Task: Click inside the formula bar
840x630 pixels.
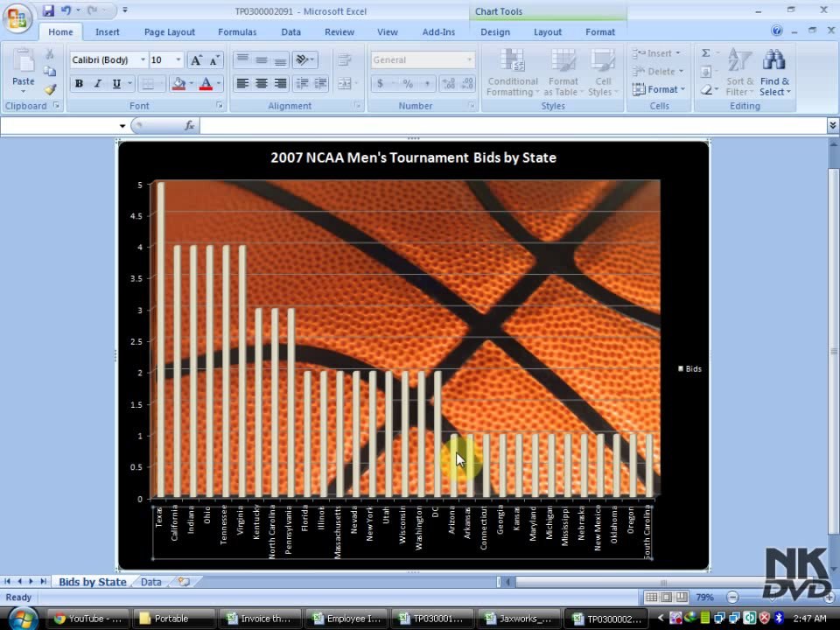Action: (x=514, y=125)
